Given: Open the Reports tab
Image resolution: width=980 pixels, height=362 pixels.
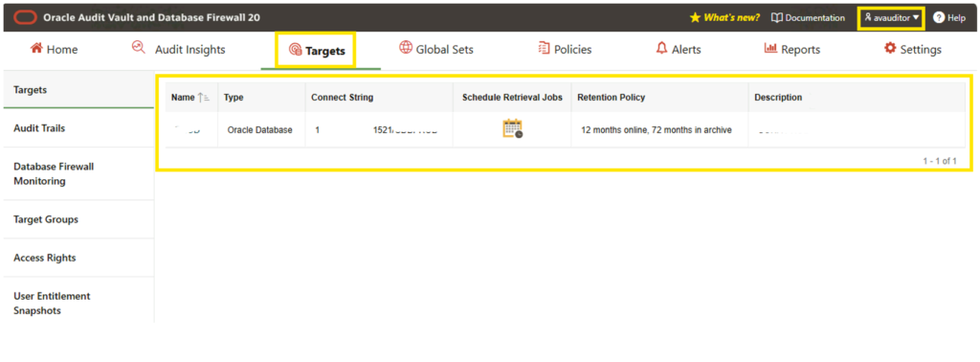Looking at the screenshot, I should [x=791, y=50].
